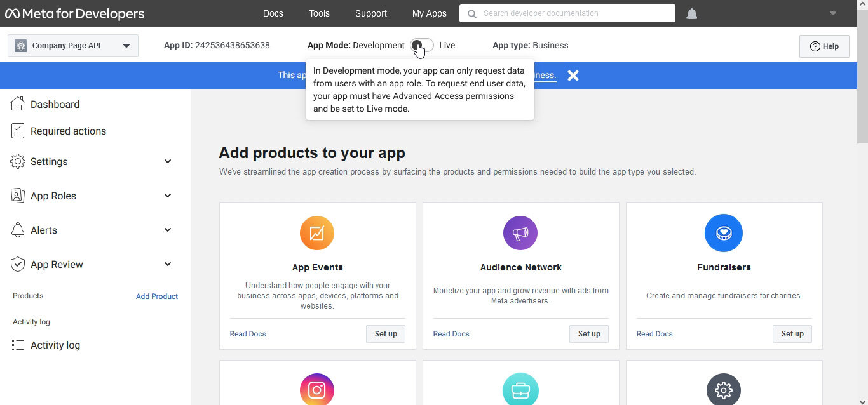The width and height of the screenshot is (868, 405).
Task: Click the App ID number 242536438653638
Action: [233, 46]
